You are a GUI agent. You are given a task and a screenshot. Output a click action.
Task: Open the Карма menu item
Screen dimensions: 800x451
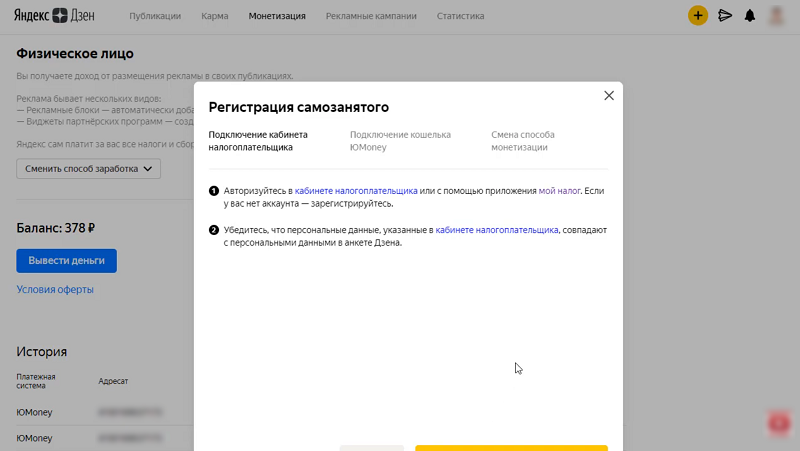[215, 16]
